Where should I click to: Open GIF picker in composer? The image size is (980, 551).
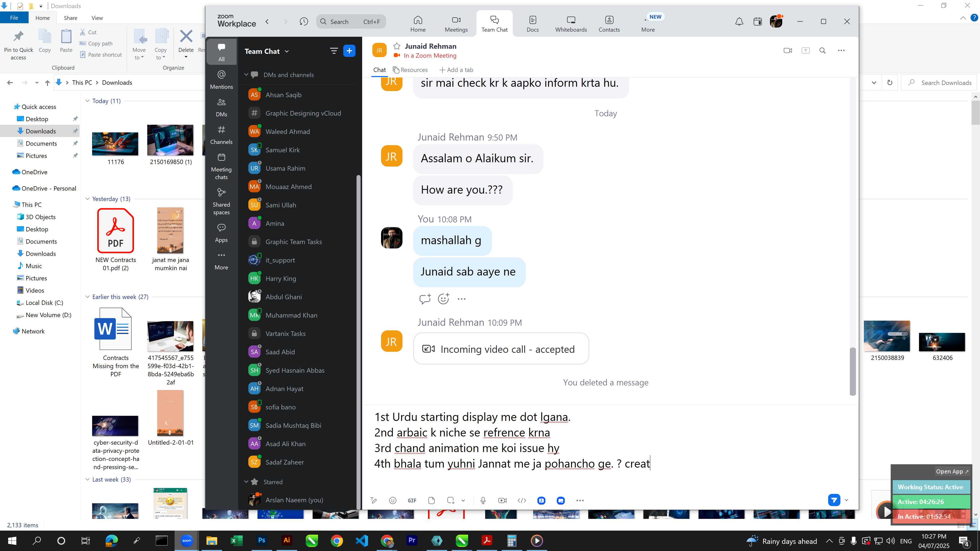[x=412, y=500]
